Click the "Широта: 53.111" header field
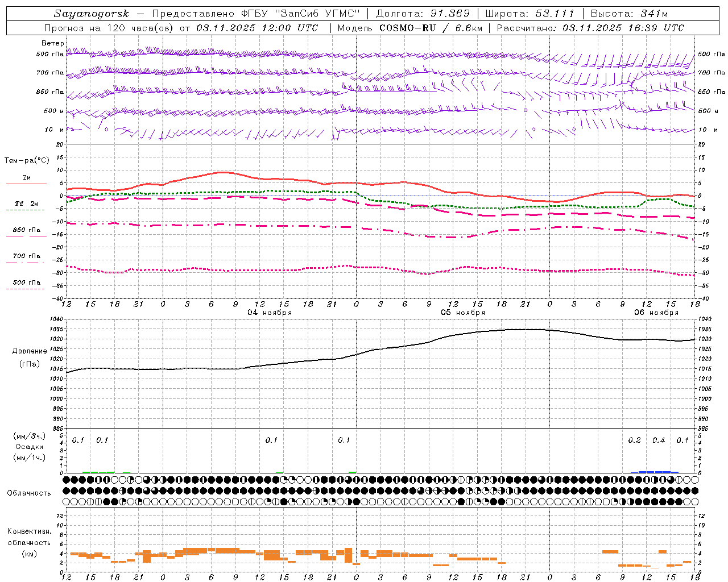 click(530, 14)
